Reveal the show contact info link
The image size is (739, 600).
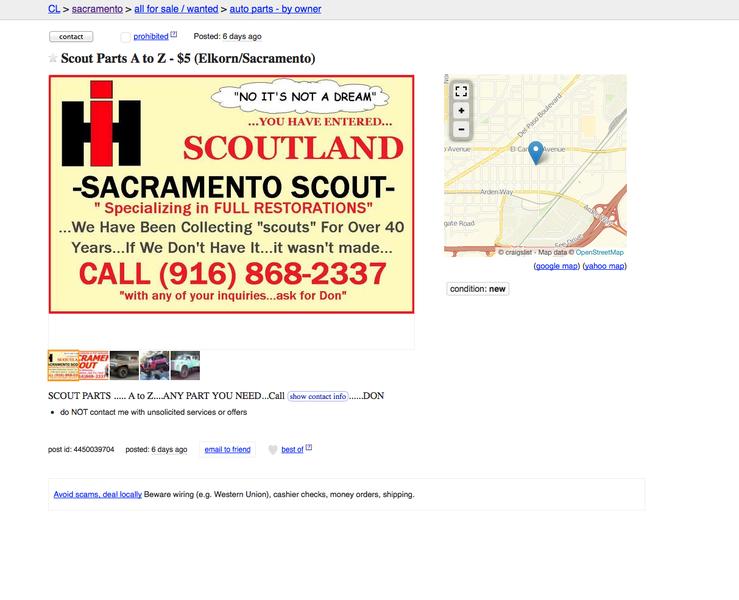pyautogui.click(x=318, y=396)
